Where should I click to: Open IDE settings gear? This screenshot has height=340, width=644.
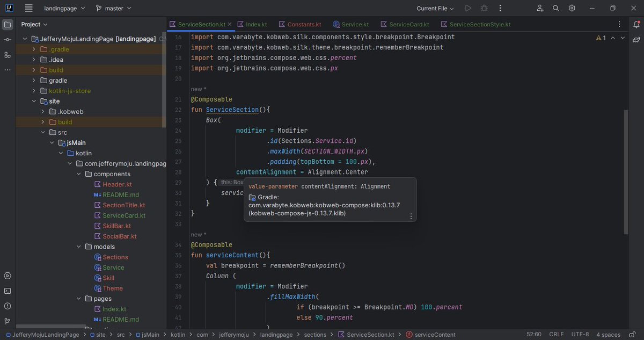point(572,8)
